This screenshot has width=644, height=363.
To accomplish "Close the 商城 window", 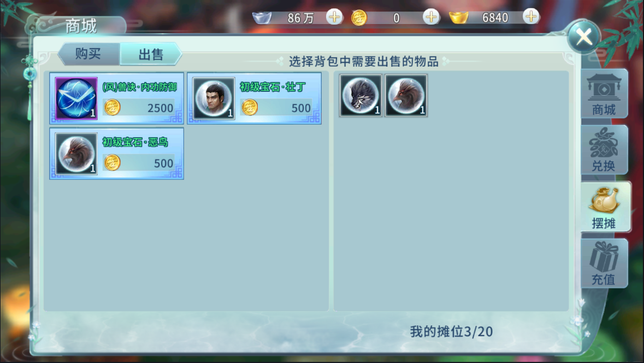I will pyautogui.click(x=584, y=37).
